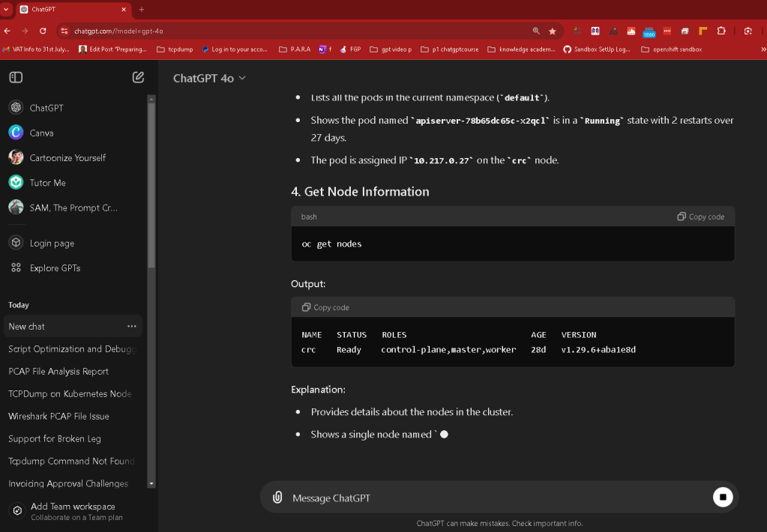Open the p1 chatgptcourse bookmark folder
Screen dimensions: 767x532
click(x=450, y=49)
